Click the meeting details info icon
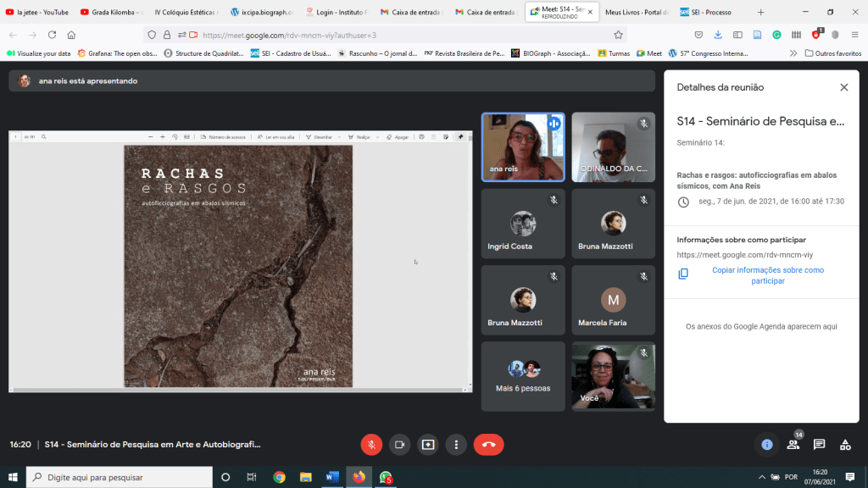The height and width of the screenshot is (488, 868). pos(766,444)
